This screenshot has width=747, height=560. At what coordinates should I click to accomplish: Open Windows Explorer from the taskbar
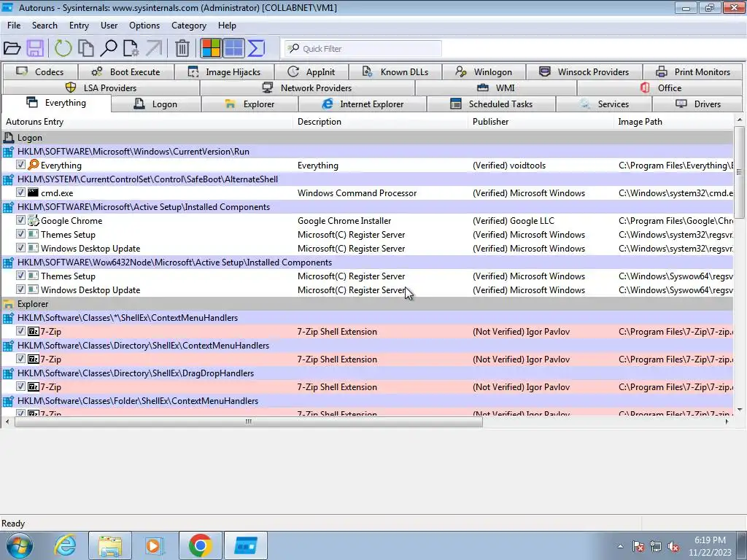[110, 545]
